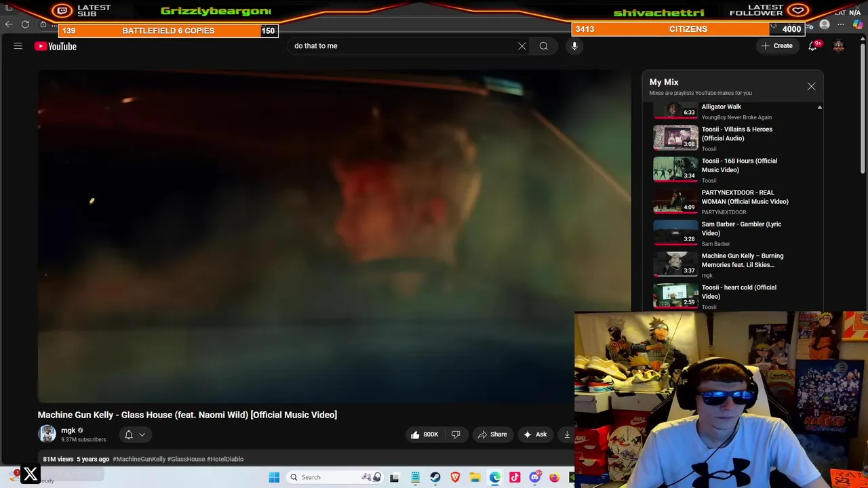Screen dimensions: 868x488
Task: Click the '81M views 5 years ago' text
Action: pos(76,459)
